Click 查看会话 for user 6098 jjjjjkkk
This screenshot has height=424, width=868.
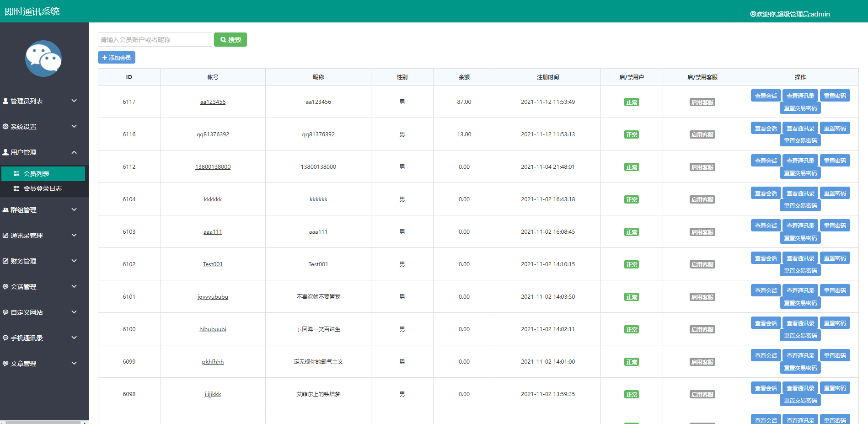tap(766, 388)
